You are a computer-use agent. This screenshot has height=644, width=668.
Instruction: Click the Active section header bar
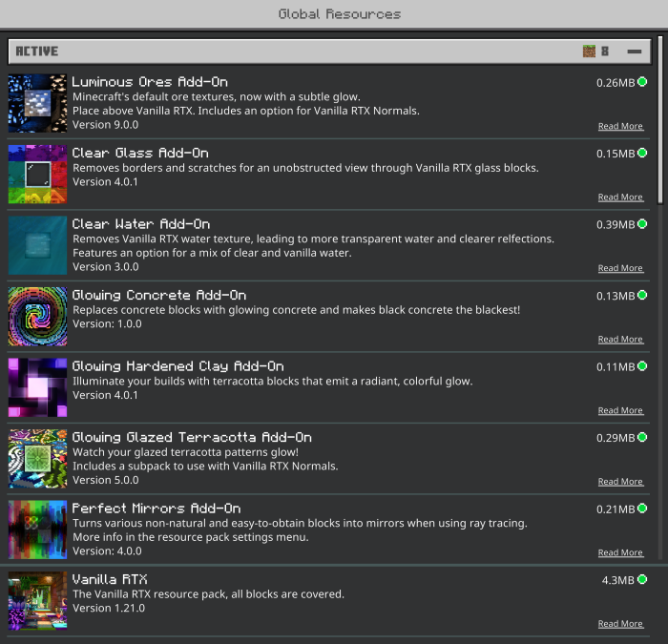pyautogui.click(x=329, y=52)
